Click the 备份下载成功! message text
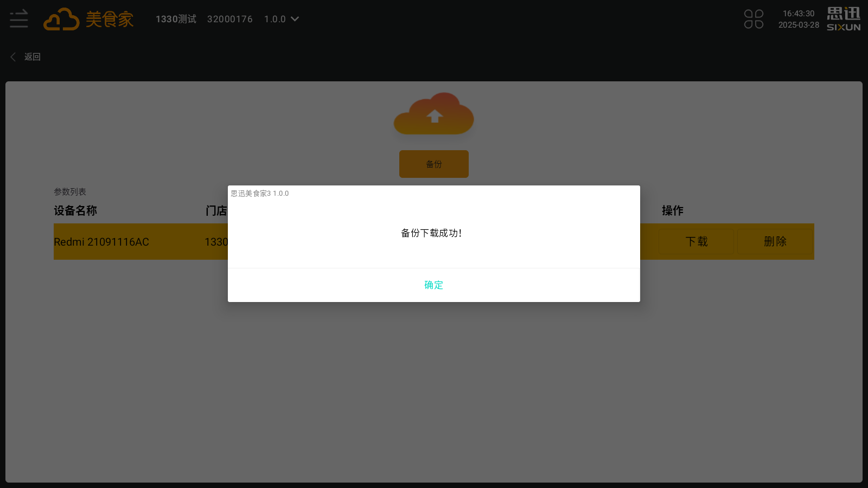 (x=431, y=233)
